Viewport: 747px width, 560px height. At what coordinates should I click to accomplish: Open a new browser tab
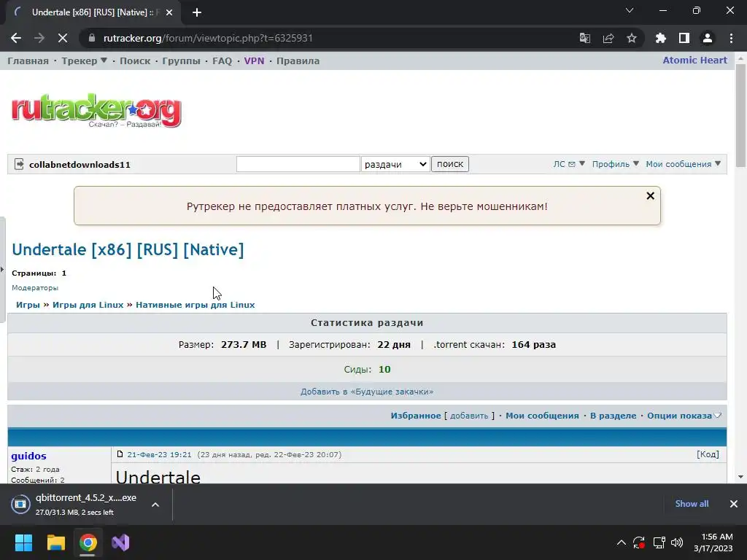tap(197, 12)
